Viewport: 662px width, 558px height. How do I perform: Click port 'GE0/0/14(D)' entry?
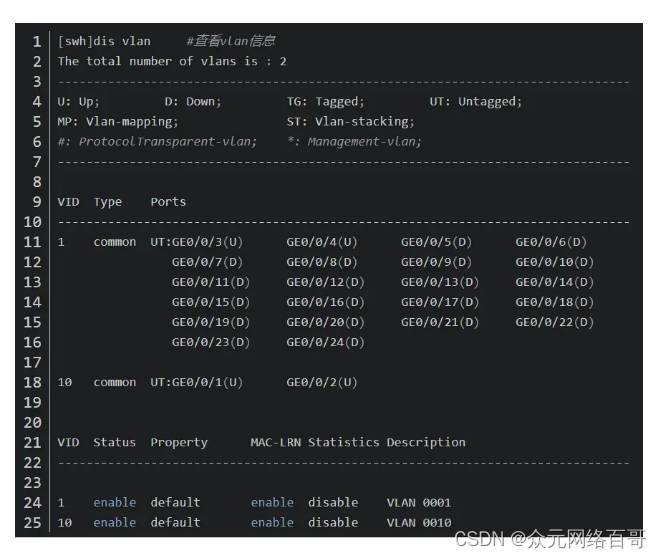[x=555, y=282]
